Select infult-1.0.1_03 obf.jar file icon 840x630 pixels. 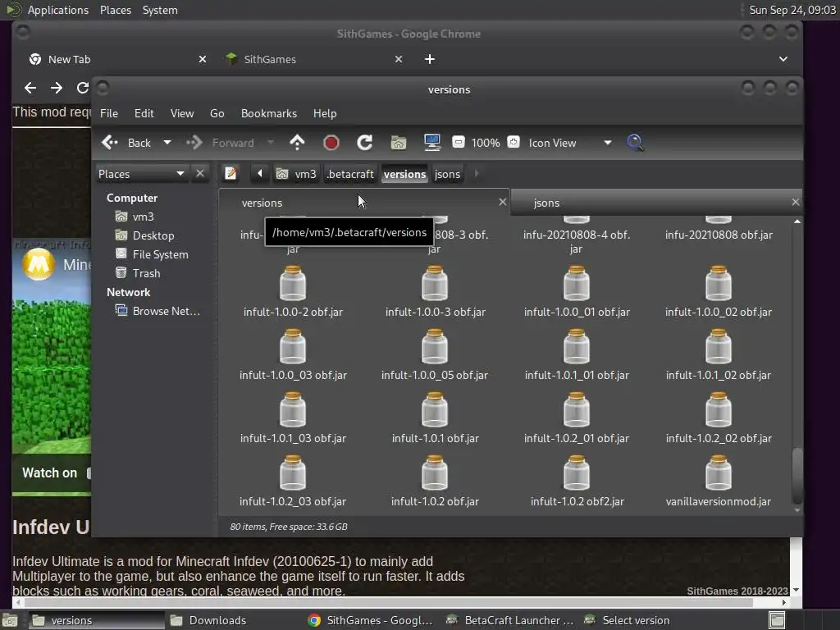pyautogui.click(x=293, y=410)
